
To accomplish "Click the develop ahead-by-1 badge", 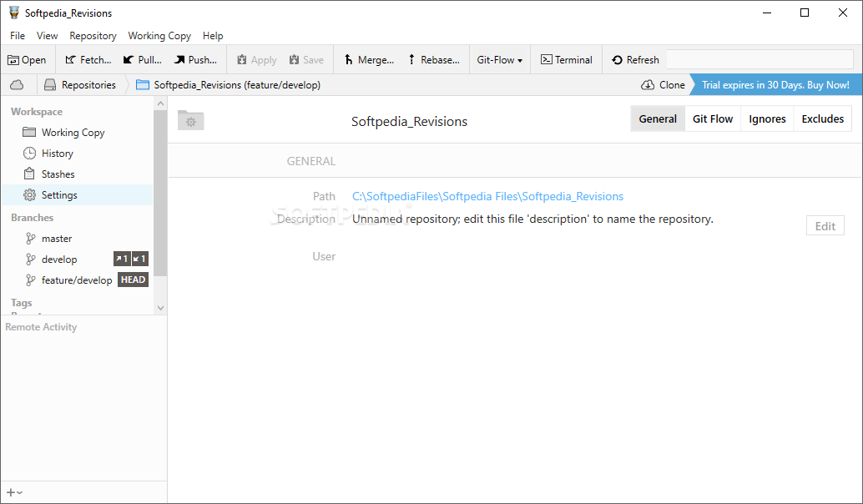I will tap(122, 259).
